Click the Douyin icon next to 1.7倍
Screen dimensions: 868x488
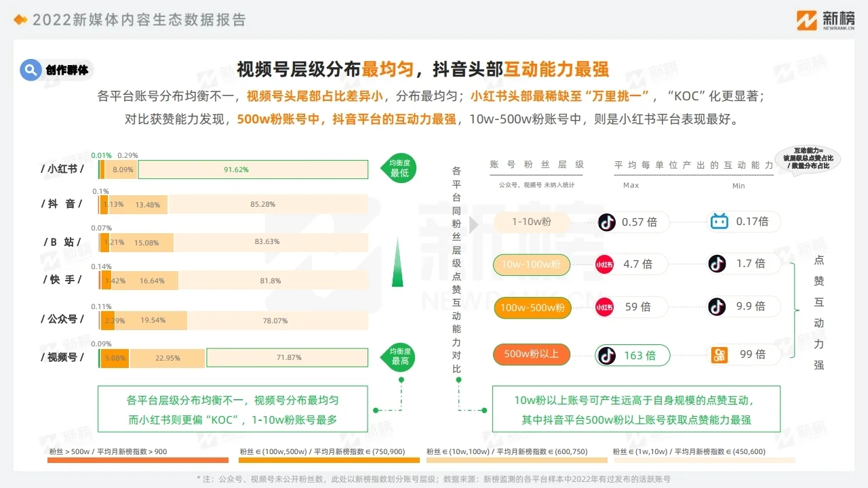click(x=719, y=264)
